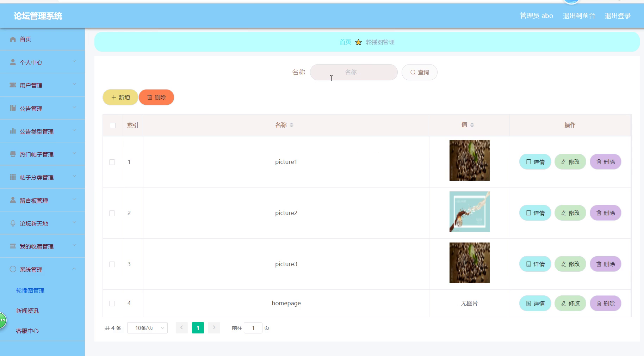
Task: Click the 热门帖子管理 sidebar icon
Action: click(x=13, y=154)
